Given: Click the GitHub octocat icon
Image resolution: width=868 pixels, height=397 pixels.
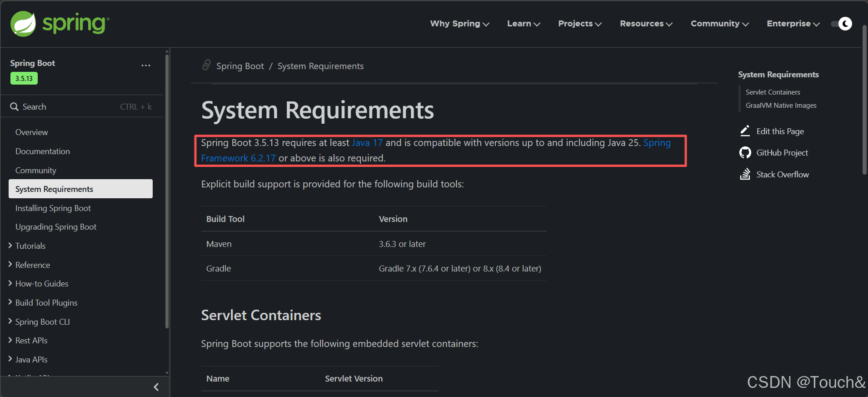Looking at the screenshot, I should pyautogui.click(x=745, y=152).
